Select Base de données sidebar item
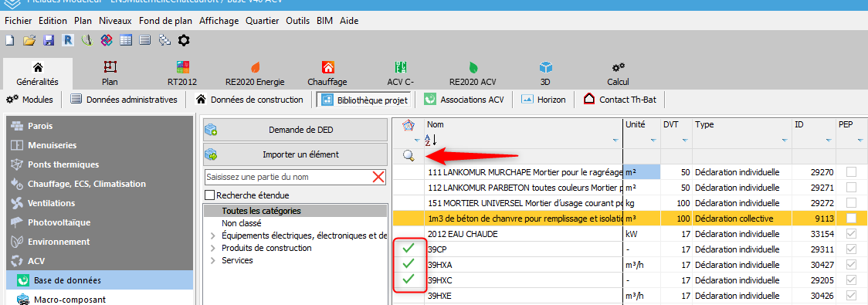The image size is (868, 305). click(x=100, y=280)
